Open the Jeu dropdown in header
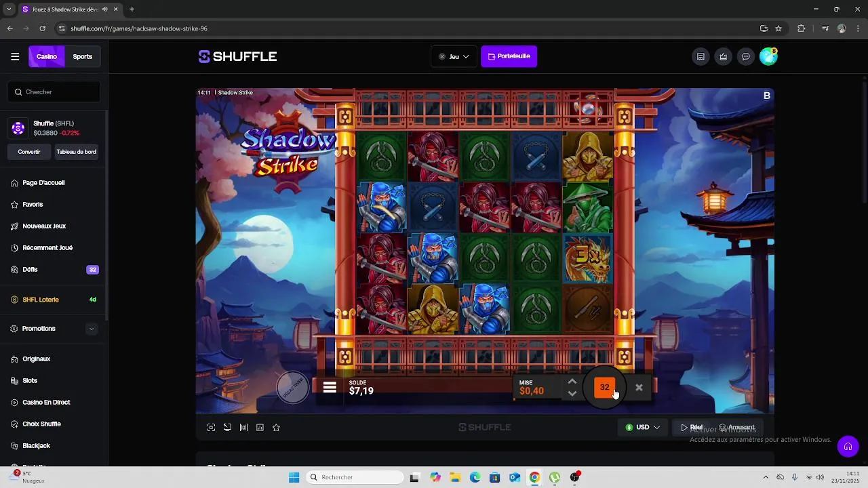 (454, 57)
